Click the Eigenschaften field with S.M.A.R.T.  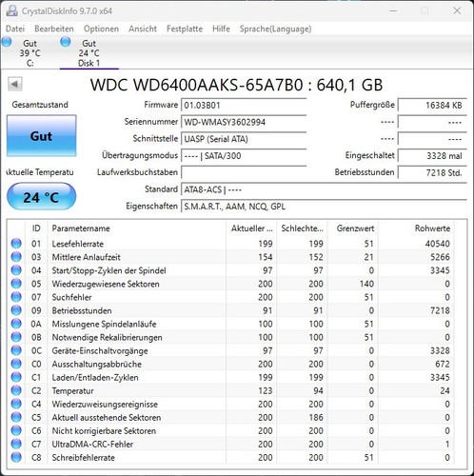[324, 207]
